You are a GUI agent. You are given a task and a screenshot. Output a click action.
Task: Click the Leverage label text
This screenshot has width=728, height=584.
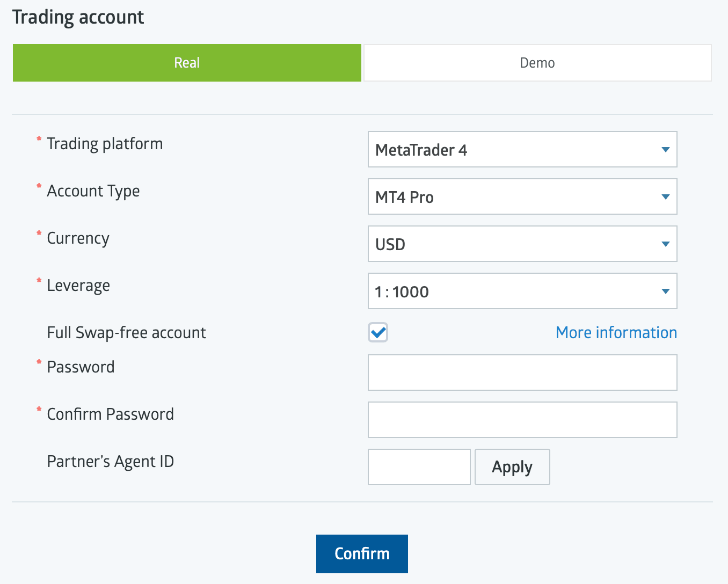(x=78, y=286)
